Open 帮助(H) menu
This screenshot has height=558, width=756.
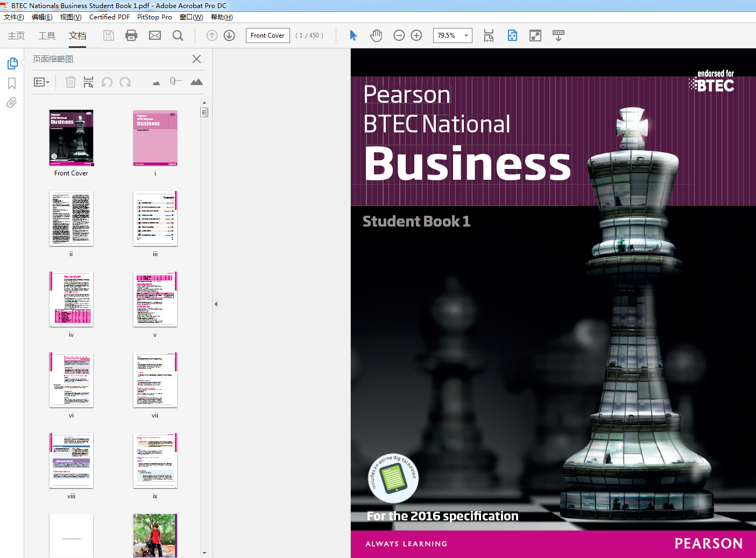pyautogui.click(x=222, y=17)
